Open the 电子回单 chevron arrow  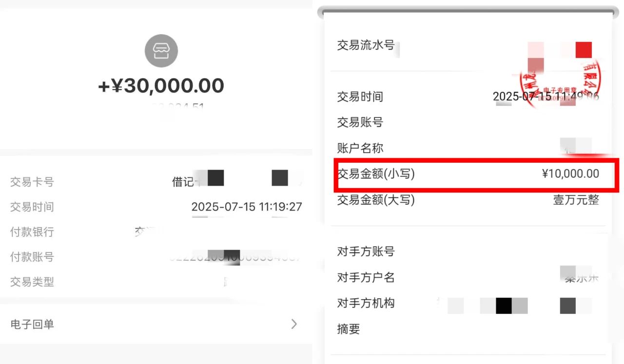[x=294, y=324]
